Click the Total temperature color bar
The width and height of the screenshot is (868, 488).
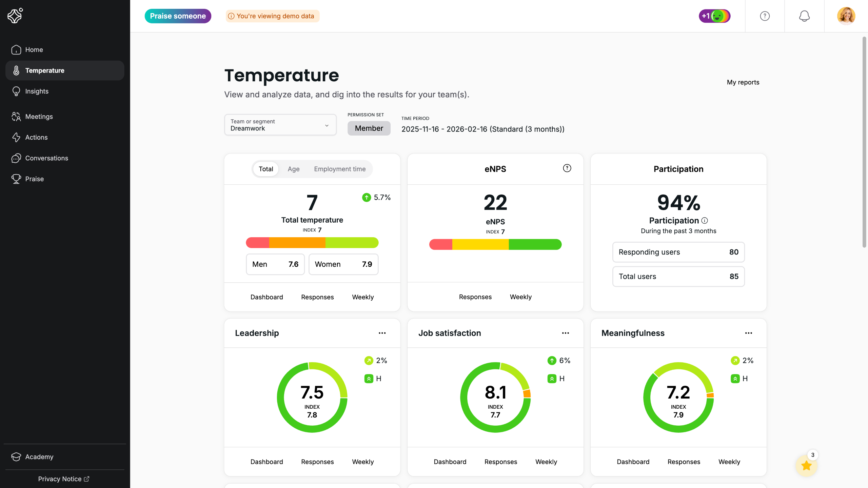[x=312, y=243]
